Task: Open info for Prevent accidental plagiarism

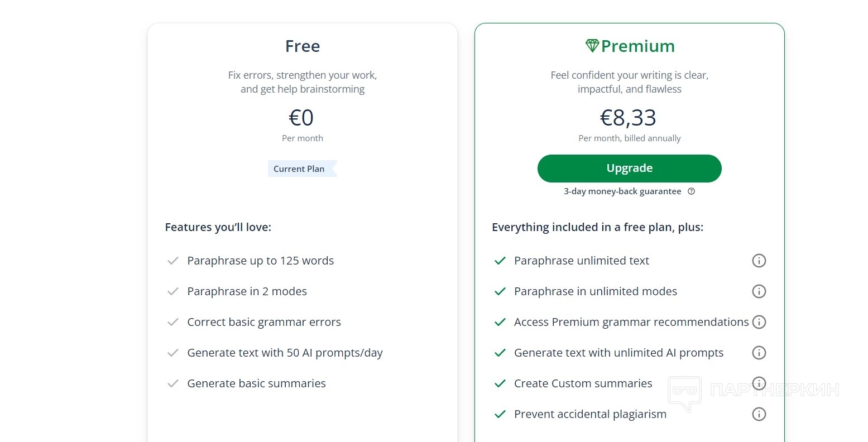Action: tap(759, 414)
